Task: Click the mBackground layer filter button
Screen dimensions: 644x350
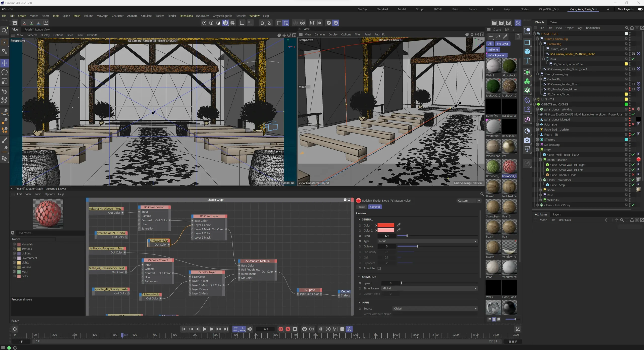Action: point(497,55)
